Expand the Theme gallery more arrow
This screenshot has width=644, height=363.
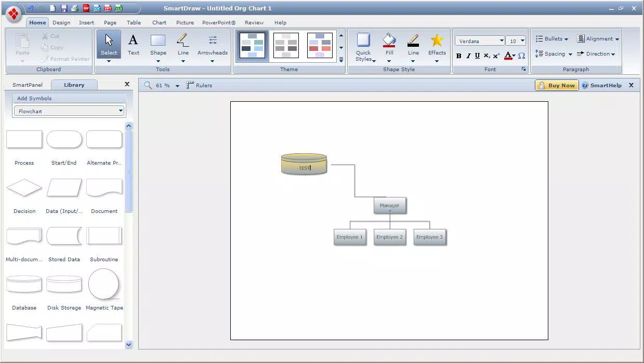coord(341,60)
